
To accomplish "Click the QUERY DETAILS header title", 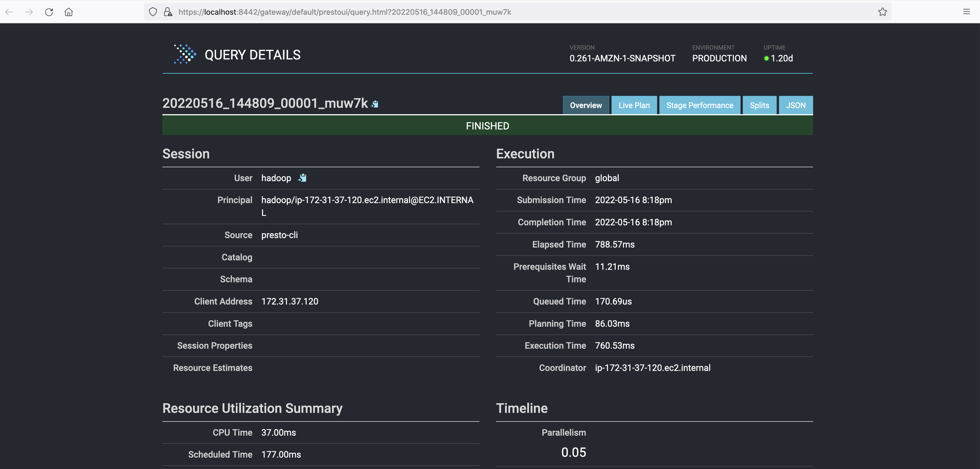I will point(252,55).
